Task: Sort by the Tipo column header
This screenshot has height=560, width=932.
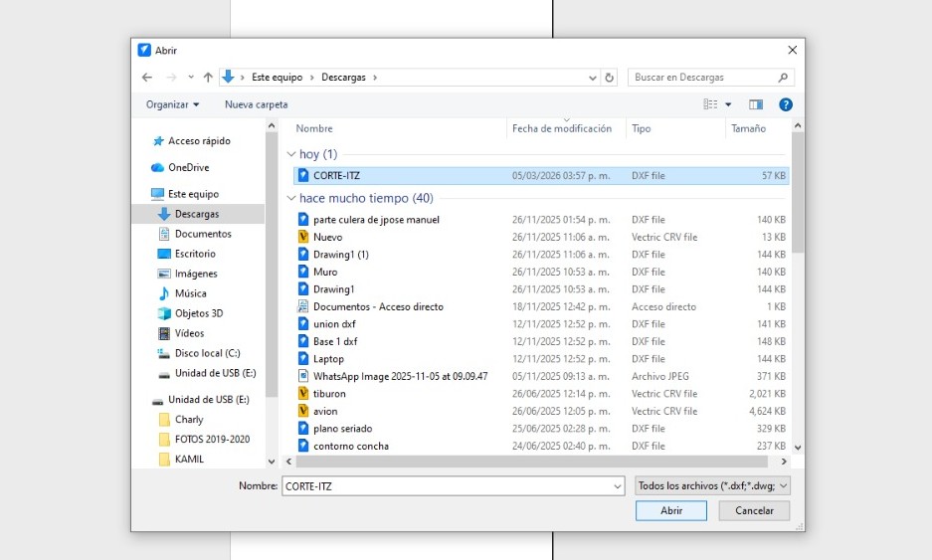Action: coord(642,128)
